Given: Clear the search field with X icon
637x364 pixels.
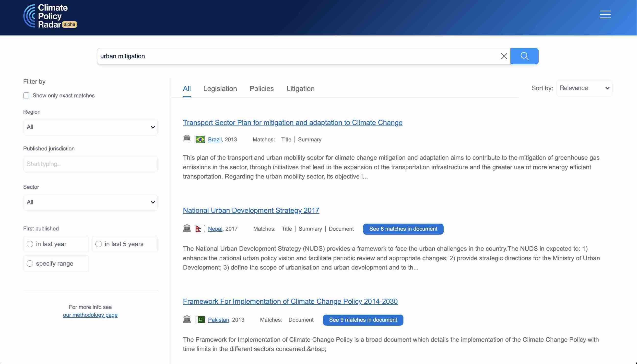Looking at the screenshot, I should 504,56.
